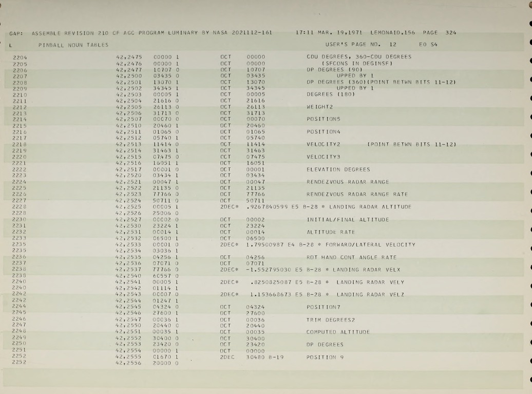Image resolution: width=532 pixels, height=394 pixels.
Task: Click the address '42,2556'
Action: point(128,363)
